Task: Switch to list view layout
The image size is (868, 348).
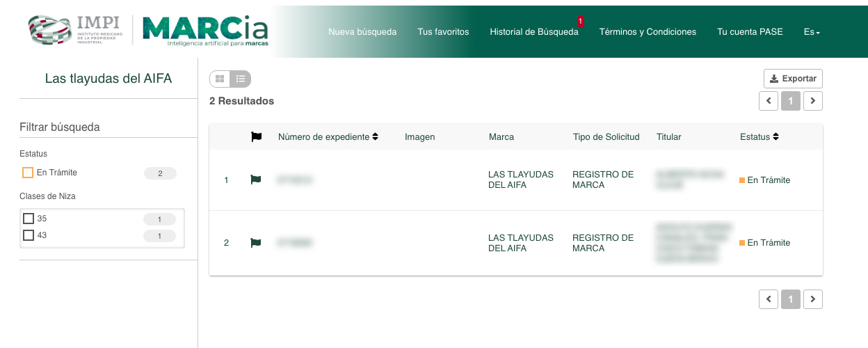Action: 240,79
